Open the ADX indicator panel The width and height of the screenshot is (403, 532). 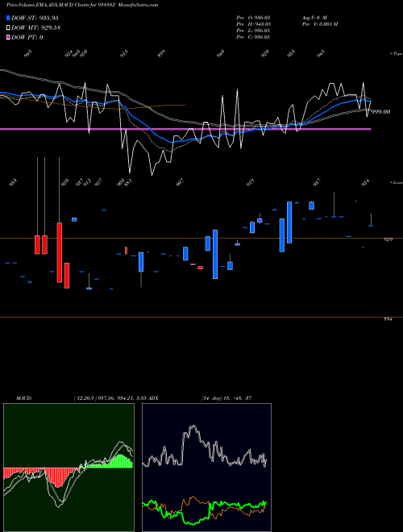tap(206, 468)
